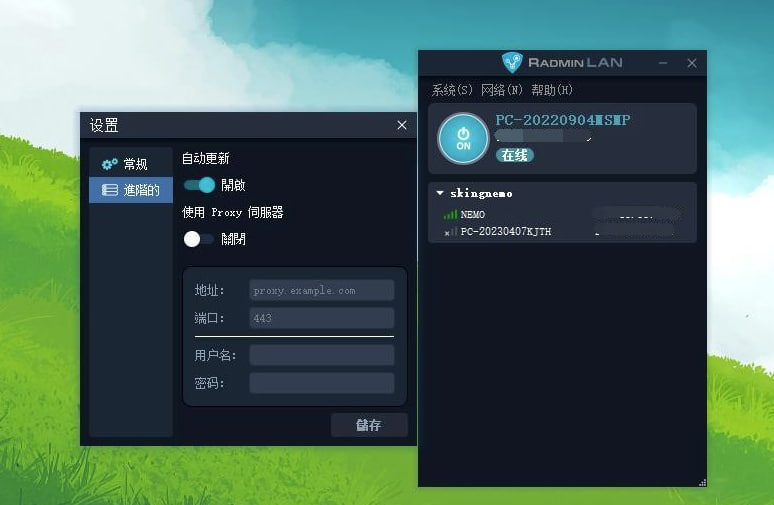Click the 用户名 input field
The height and width of the screenshot is (505, 774).
tap(322, 355)
